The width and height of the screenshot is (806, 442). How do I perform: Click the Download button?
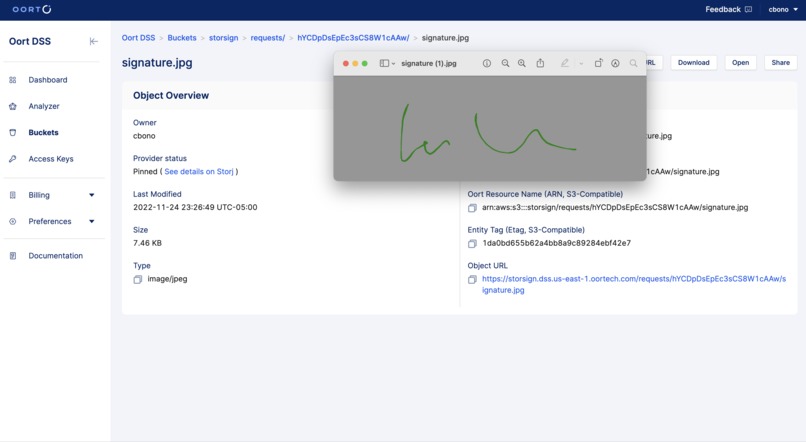point(693,63)
